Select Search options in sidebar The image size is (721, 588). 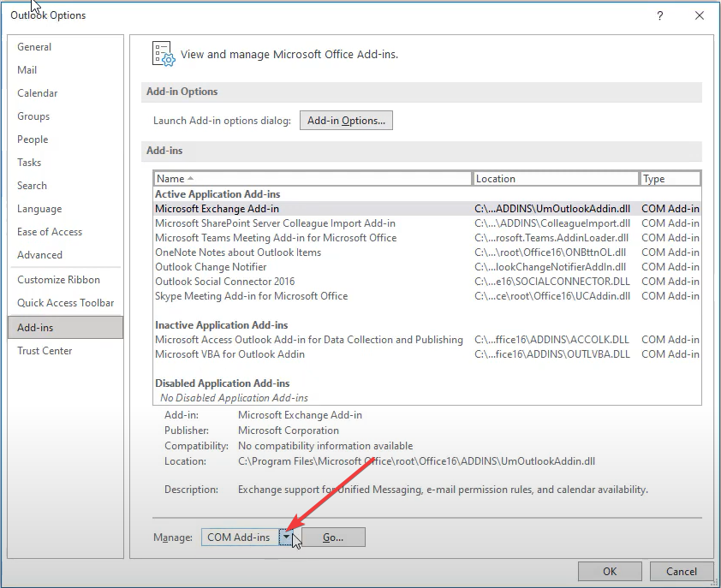click(66, 185)
